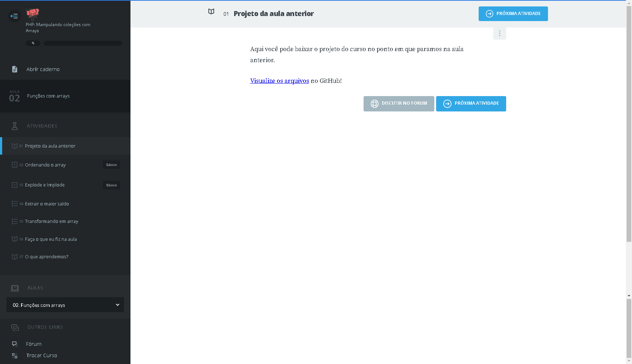Screen dimensions: 632x364
Task: Click the Visualize os arquivos link
Action: tap(279, 81)
